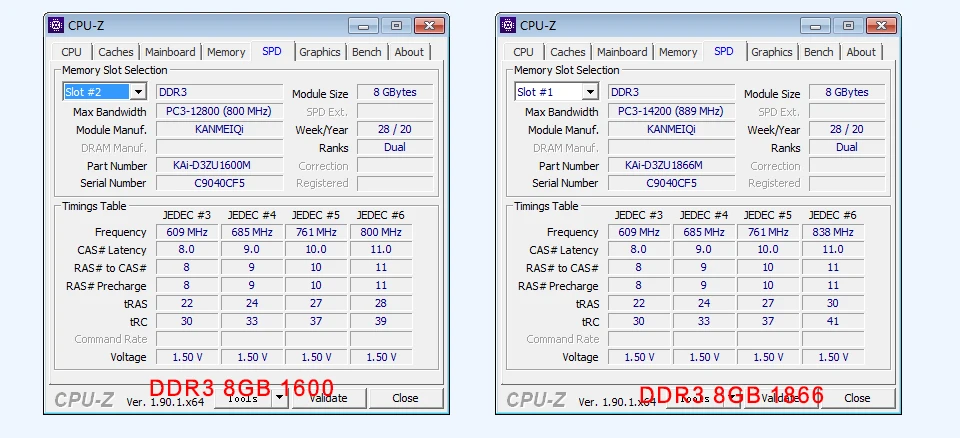Open Memory tab in left window

coord(226,52)
